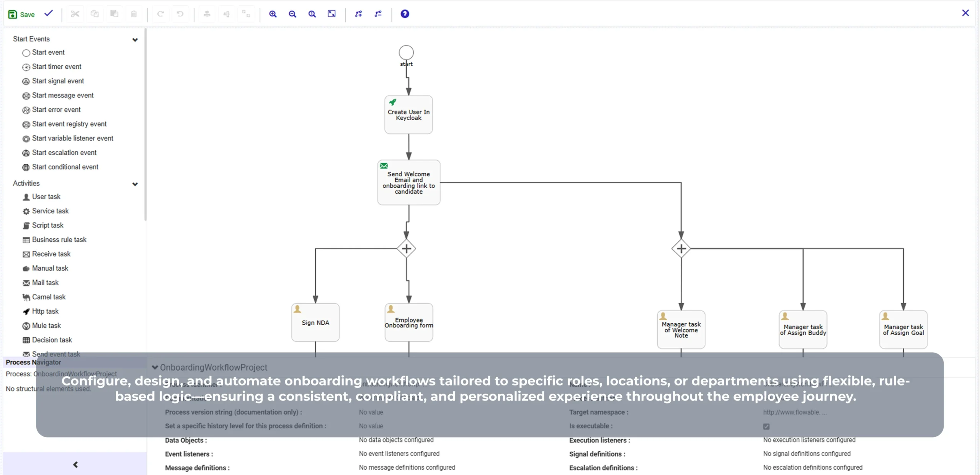Zoom out of the canvas
The height and width of the screenshot is (475, 980).
[x=292, y=14]
